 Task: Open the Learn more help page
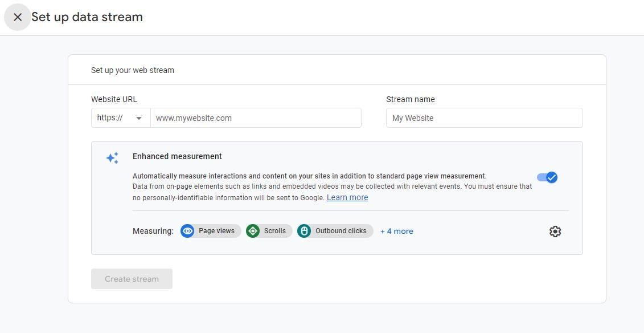click(347, 197)
